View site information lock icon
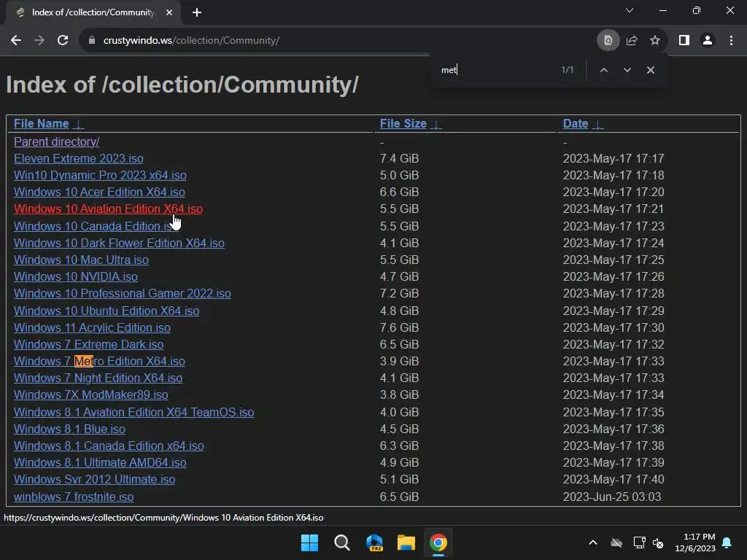This screenshot has width=747, height=560. click(91, 41)
